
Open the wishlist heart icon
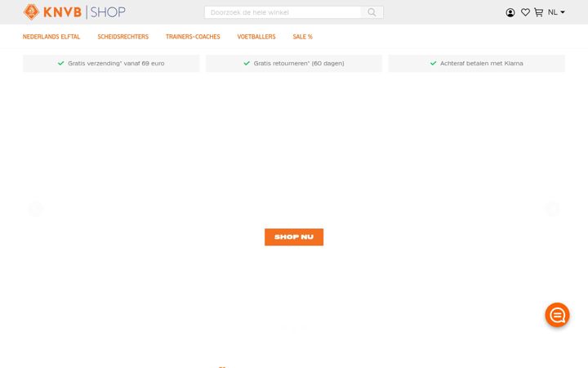click(525, 12)
